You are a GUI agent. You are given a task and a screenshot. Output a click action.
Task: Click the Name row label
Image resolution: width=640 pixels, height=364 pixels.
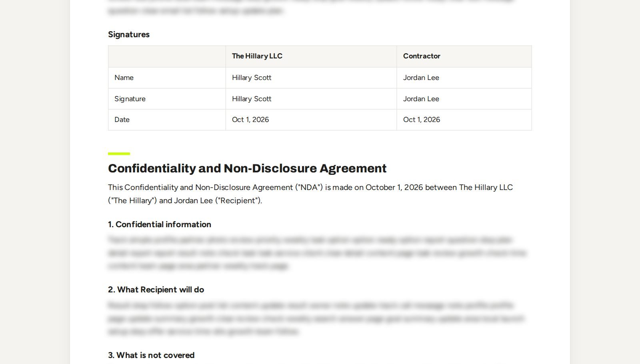pyautogui.click(x=124, y=78)
